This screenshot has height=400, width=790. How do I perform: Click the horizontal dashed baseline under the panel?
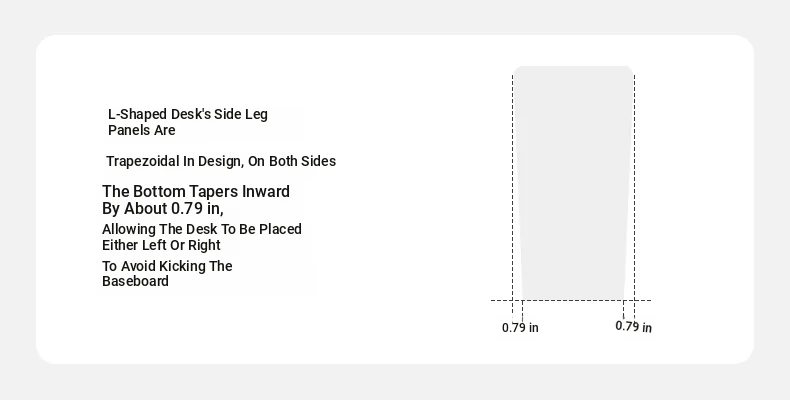[x=571, y=300]
